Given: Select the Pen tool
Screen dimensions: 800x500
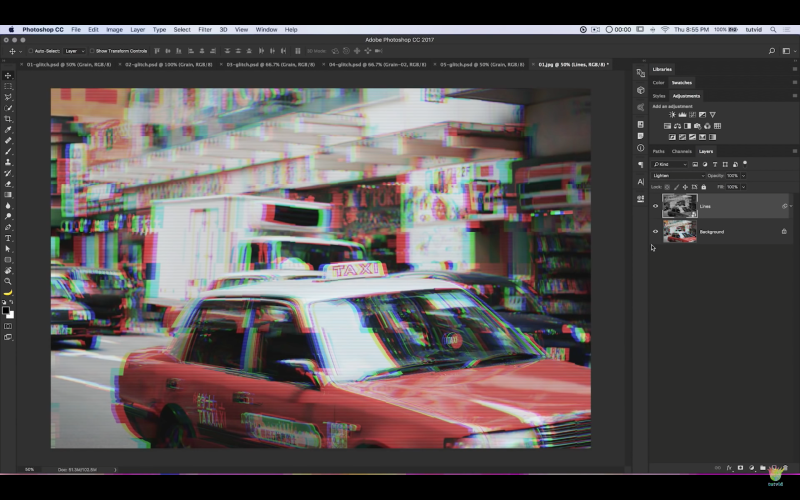Looking at the screenshot, I should 8,228.
